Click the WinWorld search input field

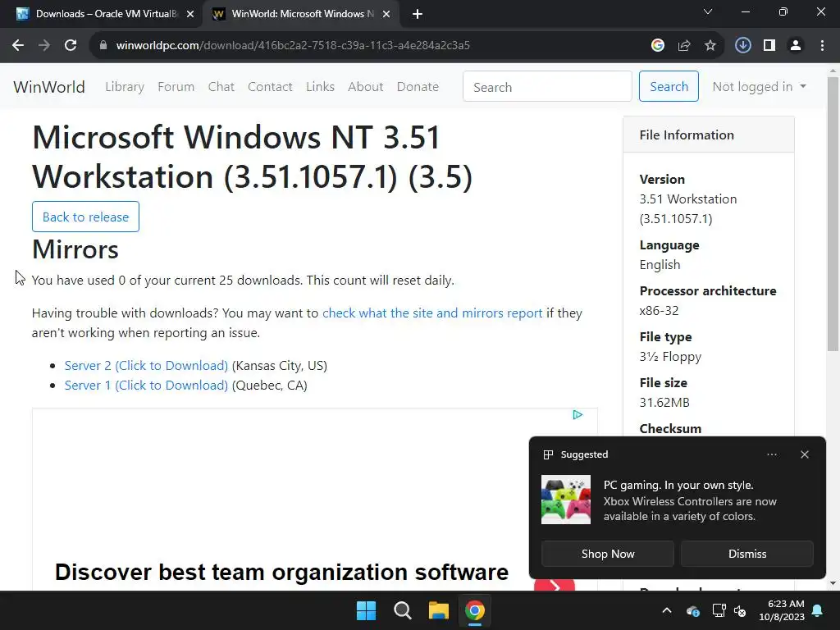547,86
